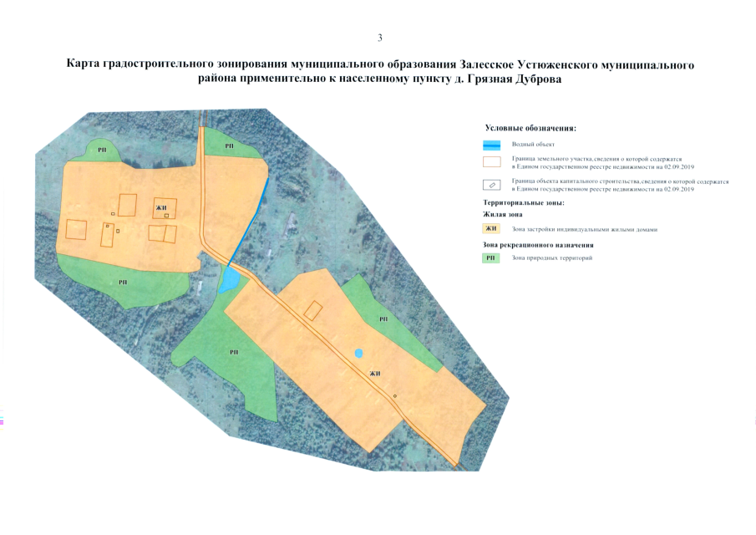
Task: Click the small blue pond in southeastern ЖИ zone
Action: (358, 353)
